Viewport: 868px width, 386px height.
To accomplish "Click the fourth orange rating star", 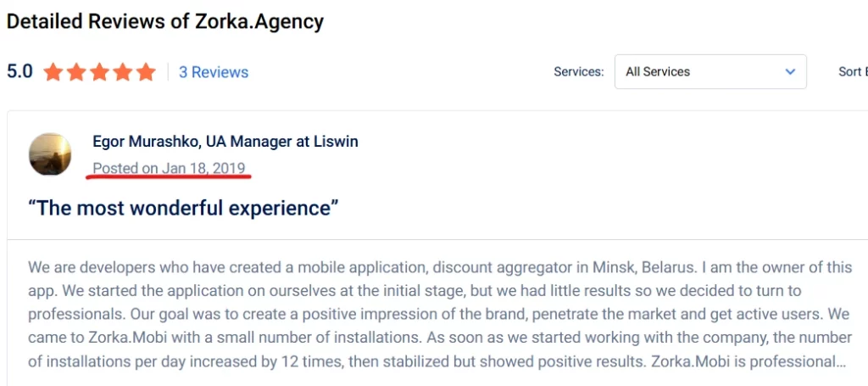I will point(122,72).
